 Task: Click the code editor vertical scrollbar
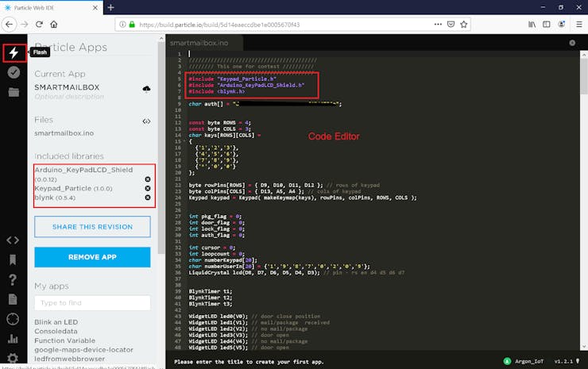point(584,201)
